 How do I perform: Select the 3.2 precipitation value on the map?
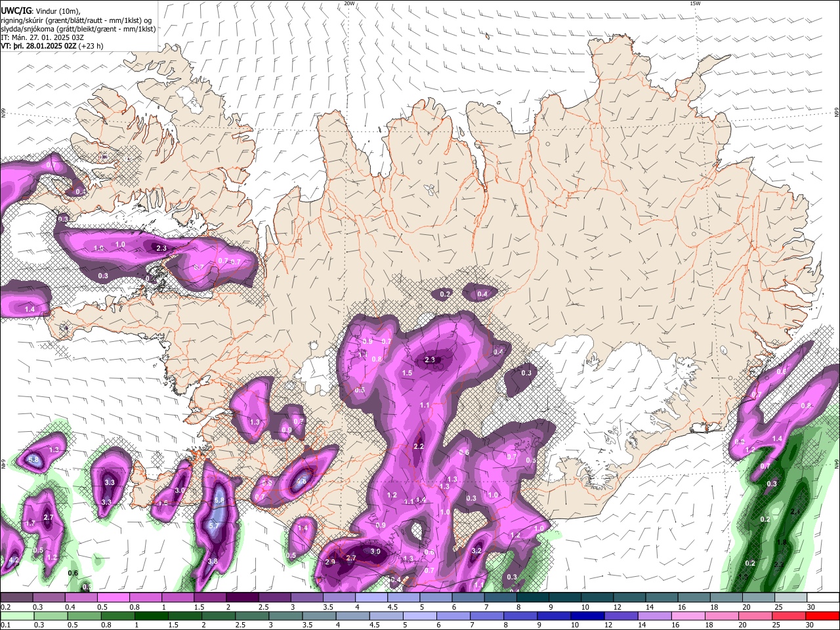(x=476, y=551)
